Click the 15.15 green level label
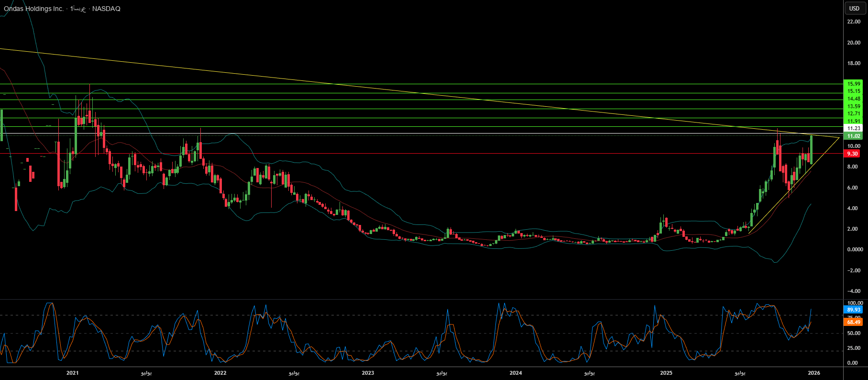 (854, 91)
